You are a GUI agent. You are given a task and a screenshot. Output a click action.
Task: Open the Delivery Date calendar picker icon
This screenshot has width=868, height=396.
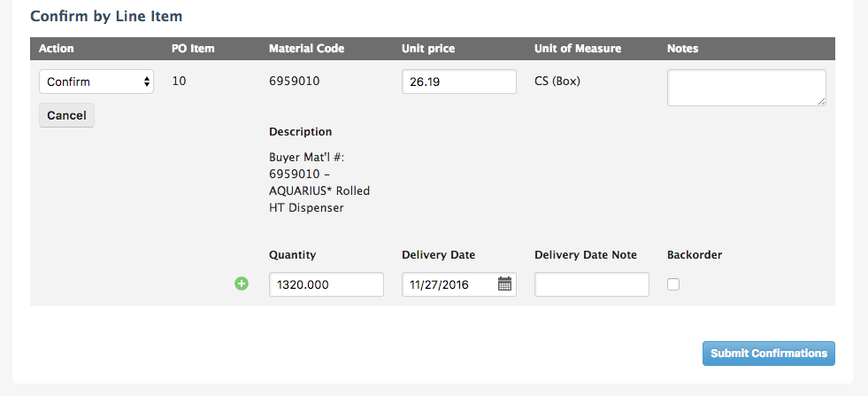tap(504, 284)
